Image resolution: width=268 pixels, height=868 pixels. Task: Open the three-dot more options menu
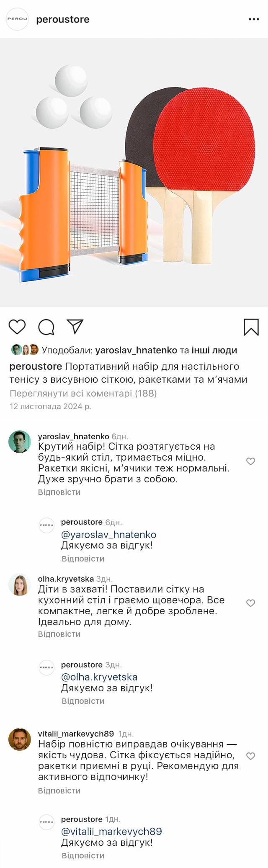point(254,20)
